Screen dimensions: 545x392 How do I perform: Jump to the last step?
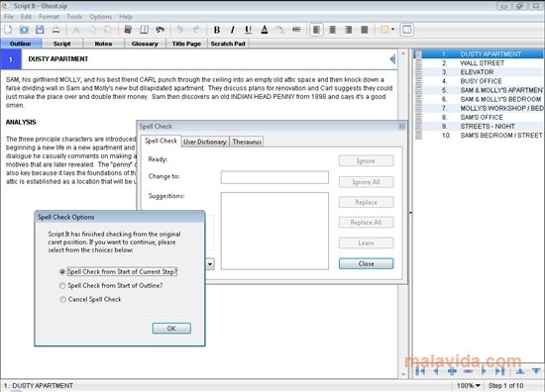pos(499,371)
